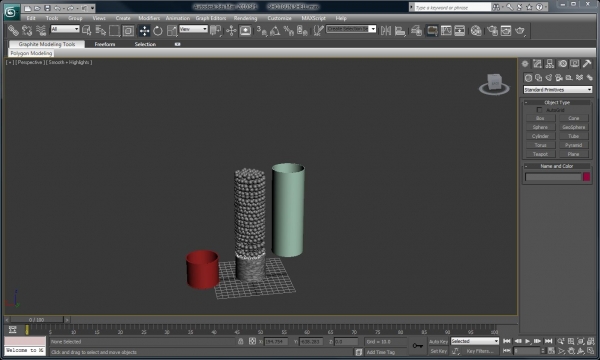Expand the Quick Access toolbar dropdown arrow

click(x=92, y=8)
